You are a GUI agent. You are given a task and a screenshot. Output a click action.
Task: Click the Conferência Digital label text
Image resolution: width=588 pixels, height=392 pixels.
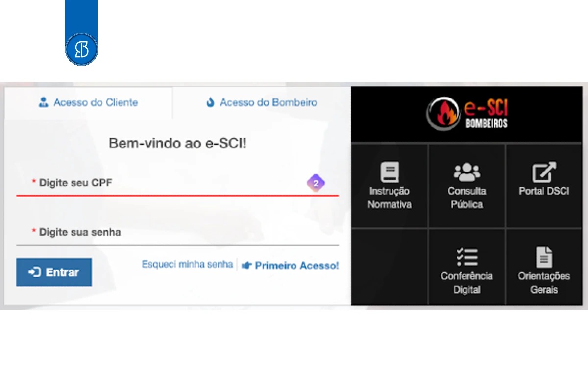click(467, 283)
